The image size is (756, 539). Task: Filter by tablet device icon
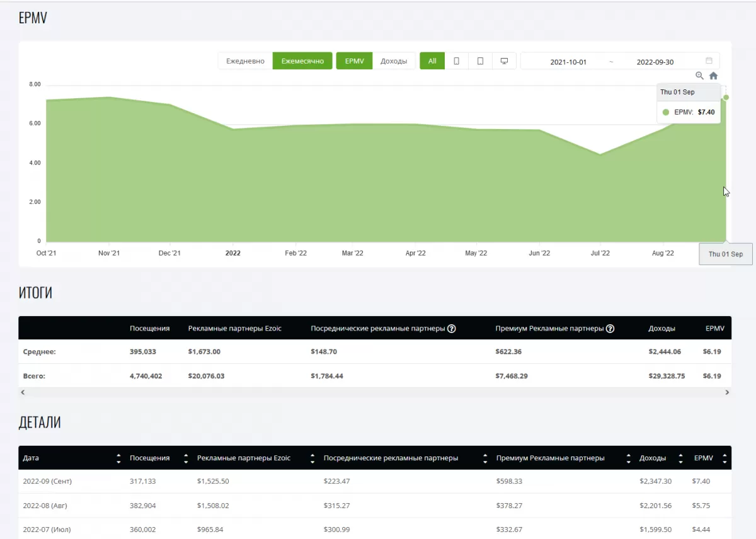[x=480, y=61]
